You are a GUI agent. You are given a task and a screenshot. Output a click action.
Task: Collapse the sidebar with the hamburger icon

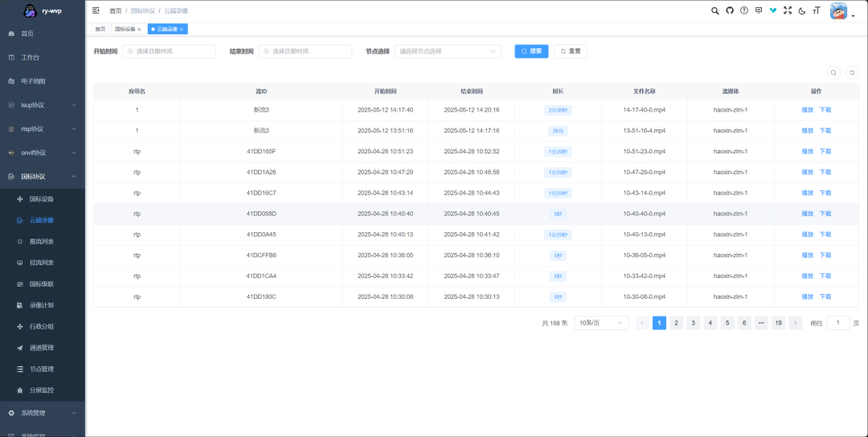tap(96, 10)
